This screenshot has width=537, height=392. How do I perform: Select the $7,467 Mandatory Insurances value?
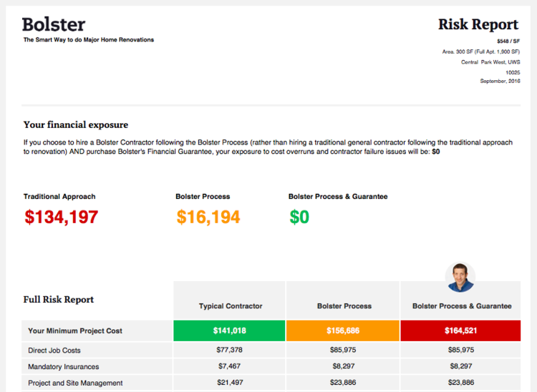pos(229,366)
